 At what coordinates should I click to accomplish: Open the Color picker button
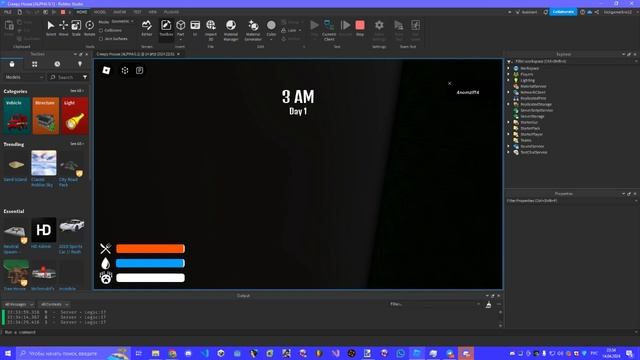point(271,30)
